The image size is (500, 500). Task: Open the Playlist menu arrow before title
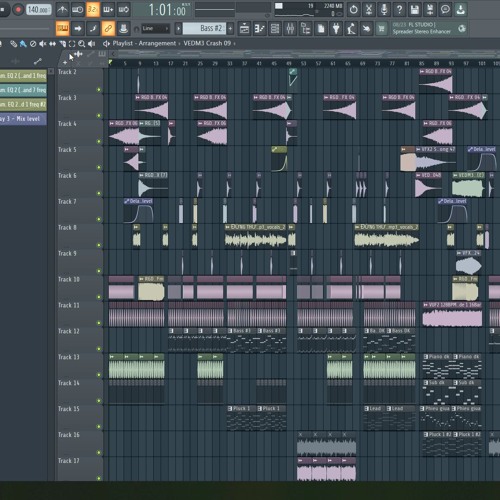(x=106, y=43)
